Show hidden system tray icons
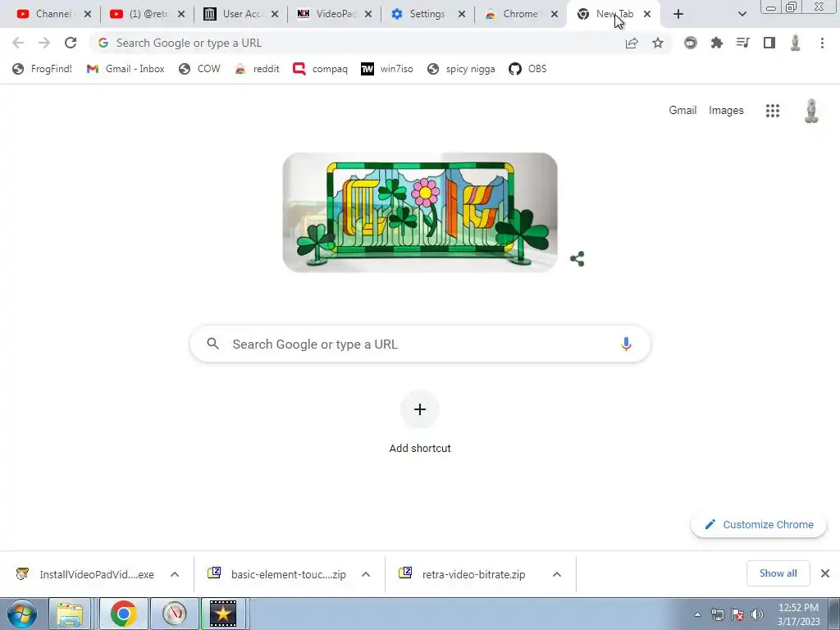This screenshot has width=840, height=630. pos(697,614)
